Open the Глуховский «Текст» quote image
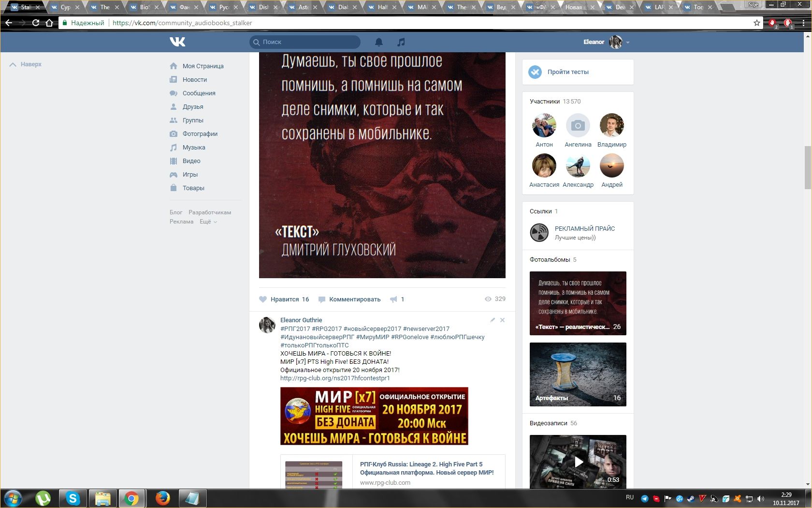The width and height of the screenshot is (812, 508). point(382,165)
